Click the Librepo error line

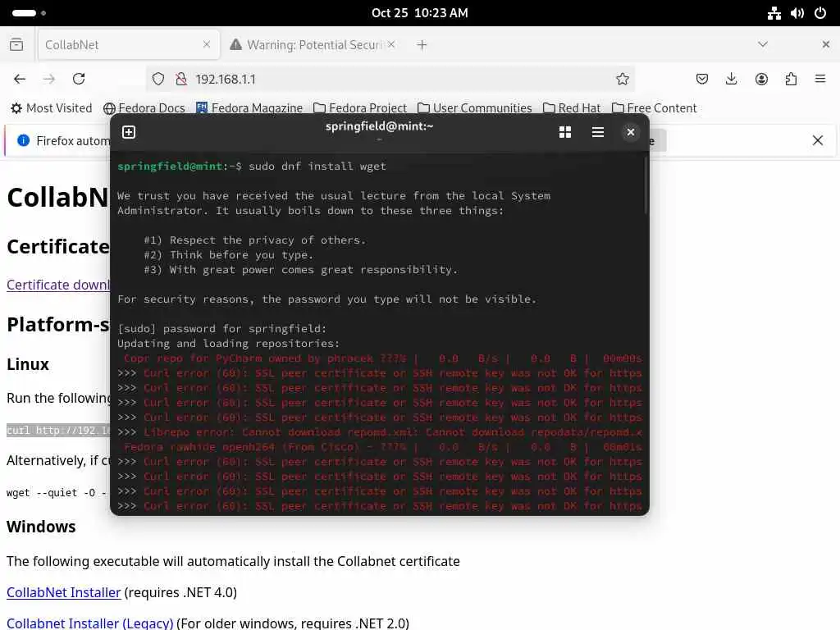[379, 431]
